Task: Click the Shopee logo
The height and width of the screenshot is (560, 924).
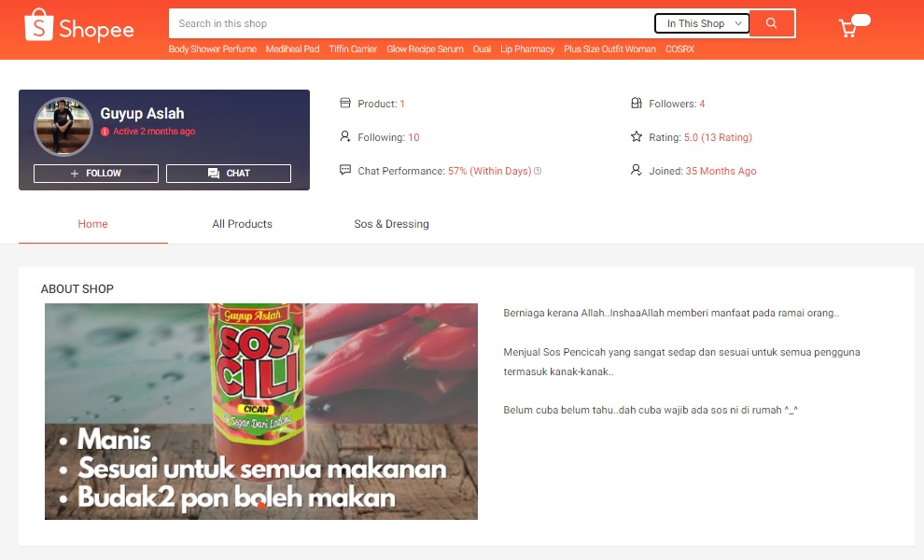Action: pos(79,27)
